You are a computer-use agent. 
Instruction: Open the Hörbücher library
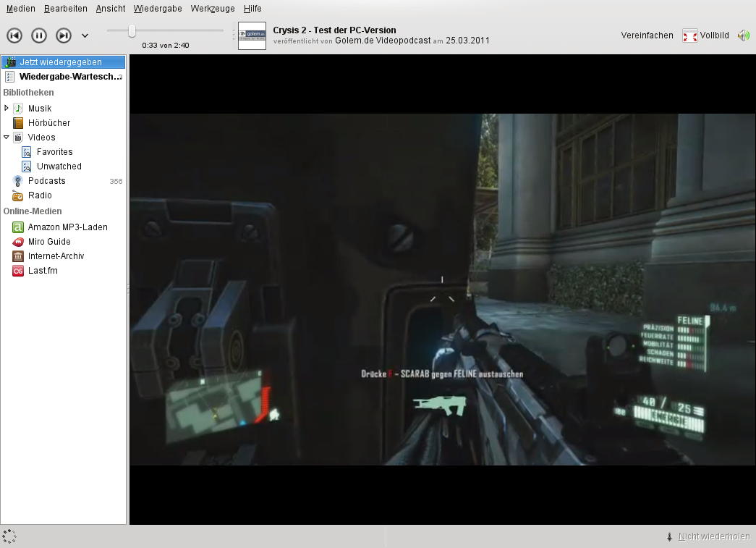tap(49, 122)
